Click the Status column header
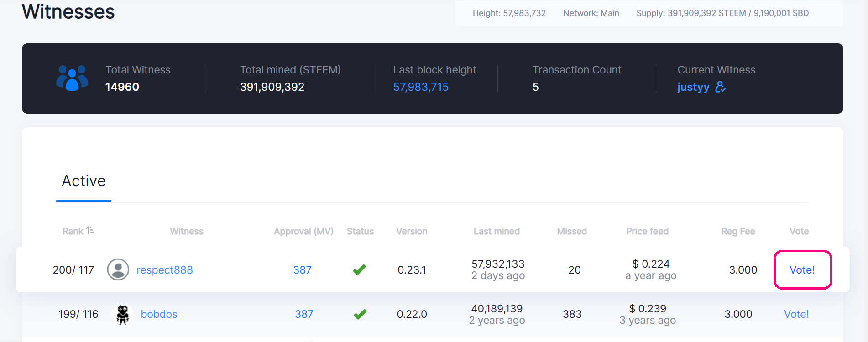The width and height of the screenshot is (868, 342). coord(360,231)
